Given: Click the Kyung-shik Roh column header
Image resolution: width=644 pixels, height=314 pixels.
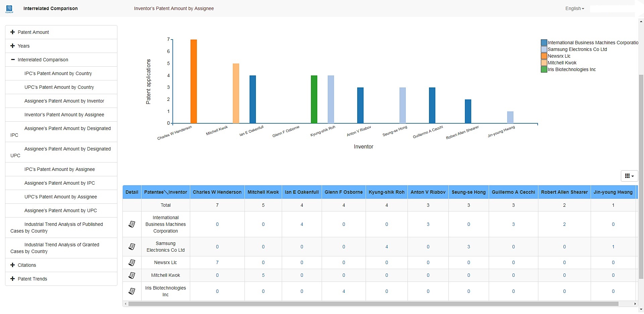Looking at the screenshot, I should pos(387,192).
